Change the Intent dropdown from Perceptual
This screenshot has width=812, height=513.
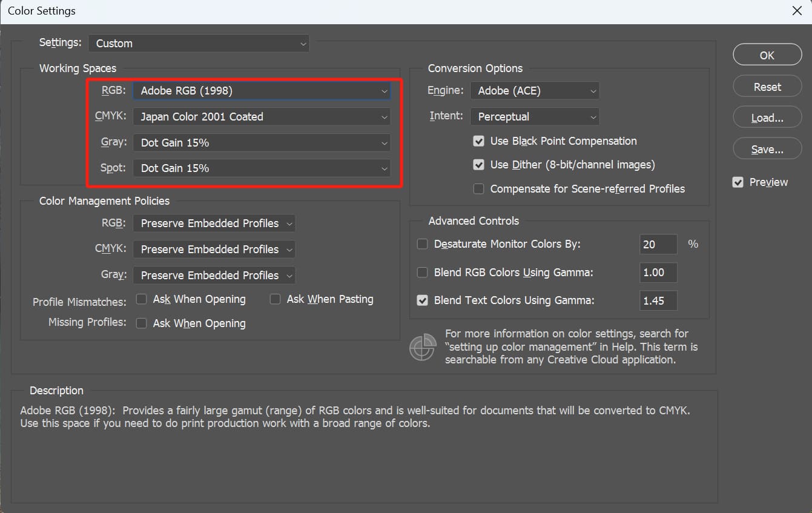pyautogui.click(x=535, y=117)
